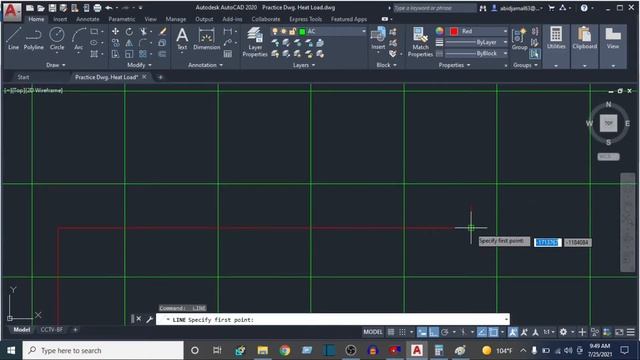640x360 pixels.
Task: Click the Copy tool in Modify panel
Action: [116, 42]
